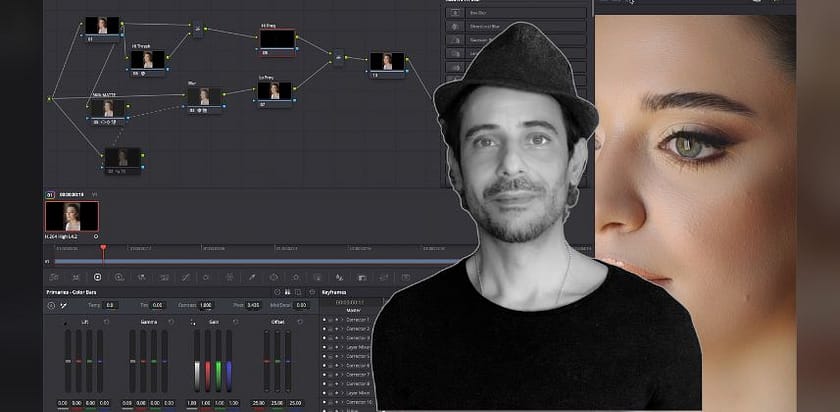Toggle lock on Corrector 5 keyframe row
This screenshot has height=412, width=840.
(331, 356)
